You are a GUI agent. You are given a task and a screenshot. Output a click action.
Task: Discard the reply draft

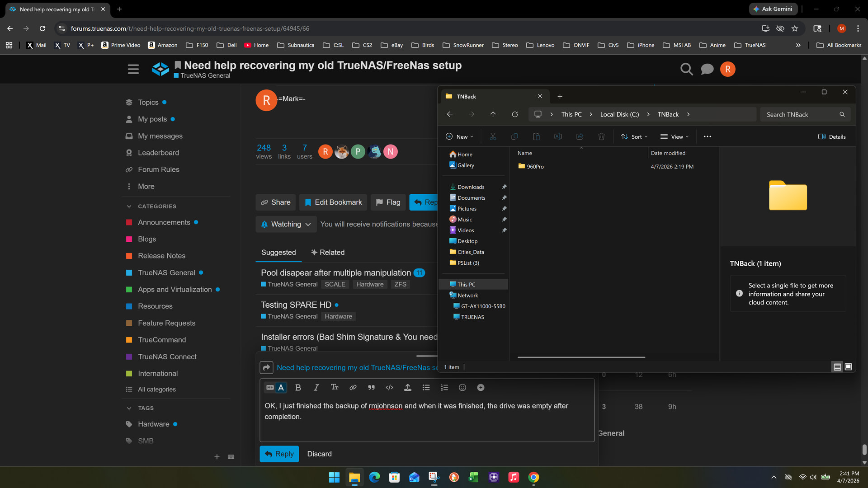pos(319,454)
